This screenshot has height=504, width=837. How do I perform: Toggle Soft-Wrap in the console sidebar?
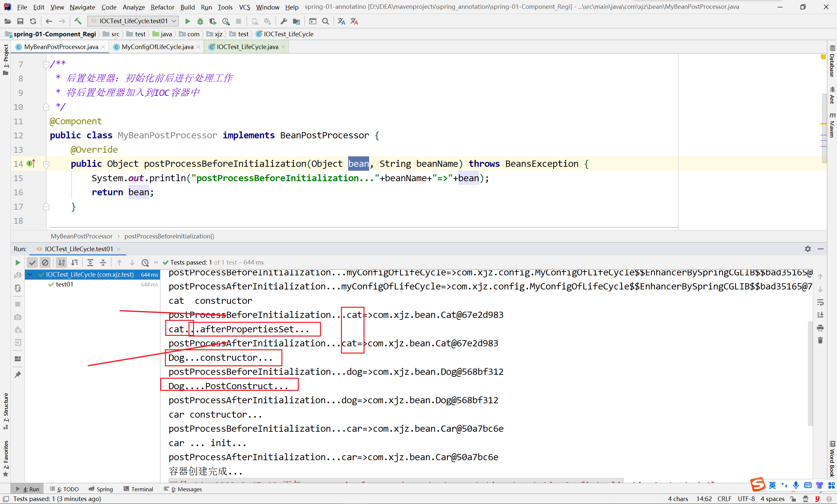820,302
